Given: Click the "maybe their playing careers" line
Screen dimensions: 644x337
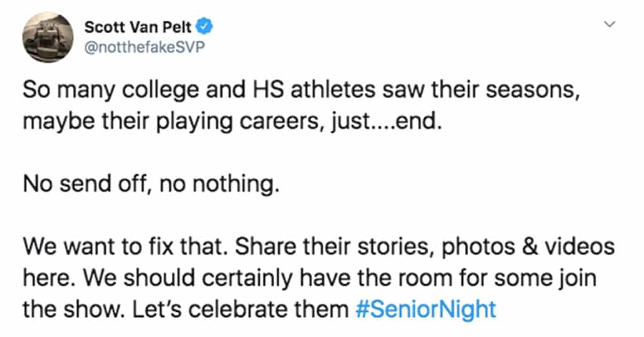Looking at the screenshot, I should point(233,121).
